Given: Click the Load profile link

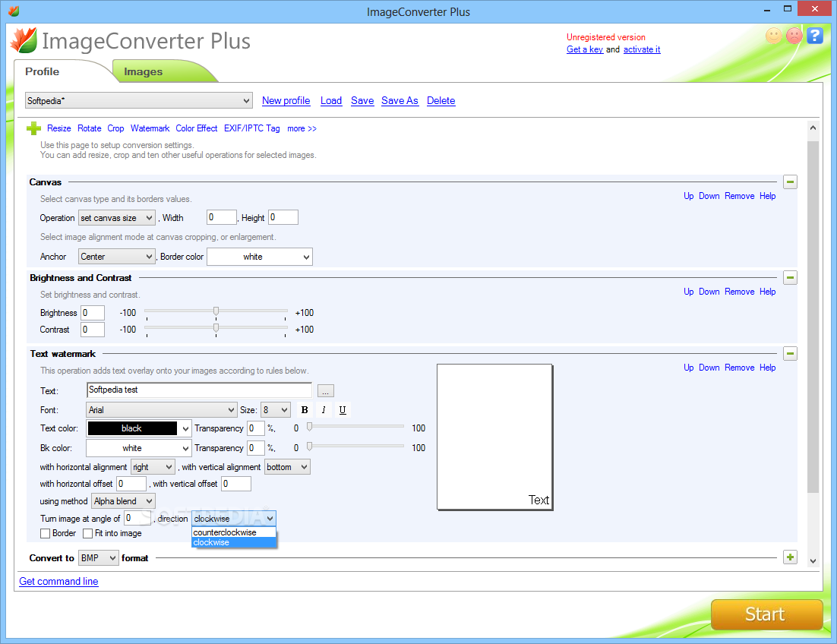Looking at the screenshot, I should coord(331,100).
